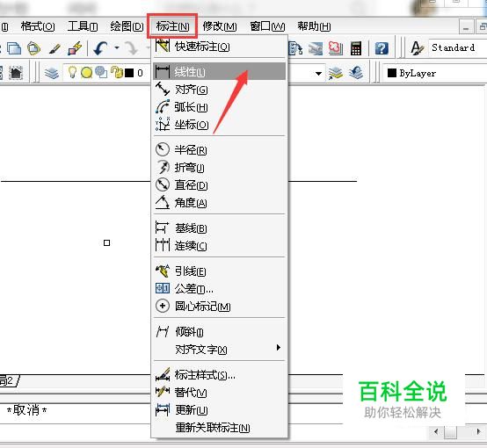Image resolution: width=487 pixels, height=448 pixels.
Task: Choose 更新(U) update dimension
Action: 219,410
